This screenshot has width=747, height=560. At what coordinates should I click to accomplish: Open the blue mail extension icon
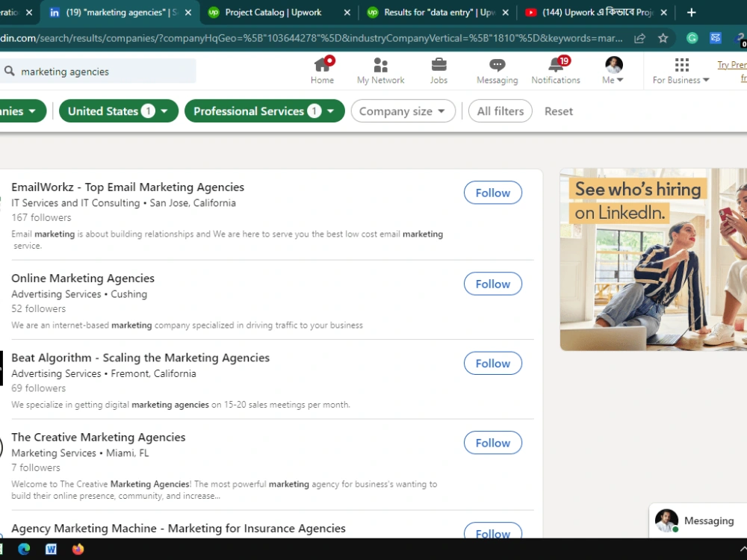(x=715, y=38)
